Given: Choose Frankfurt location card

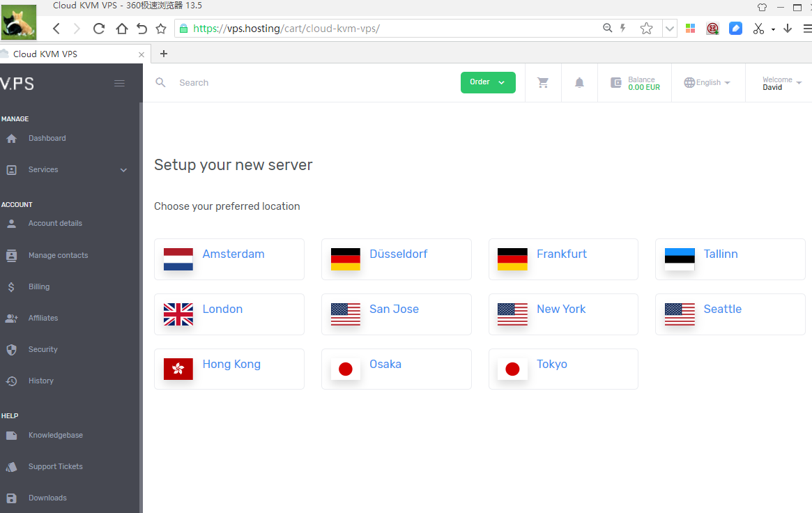Looking at the screenshot, I should 563,259.
